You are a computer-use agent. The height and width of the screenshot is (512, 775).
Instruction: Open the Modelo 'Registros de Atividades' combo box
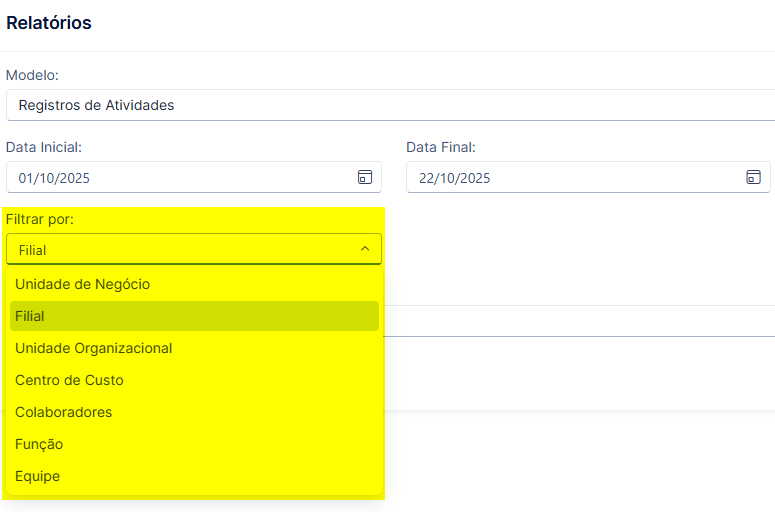[390, 105]
